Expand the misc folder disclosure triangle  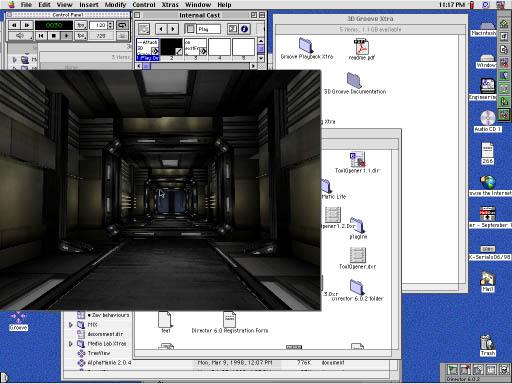(71, 324)
